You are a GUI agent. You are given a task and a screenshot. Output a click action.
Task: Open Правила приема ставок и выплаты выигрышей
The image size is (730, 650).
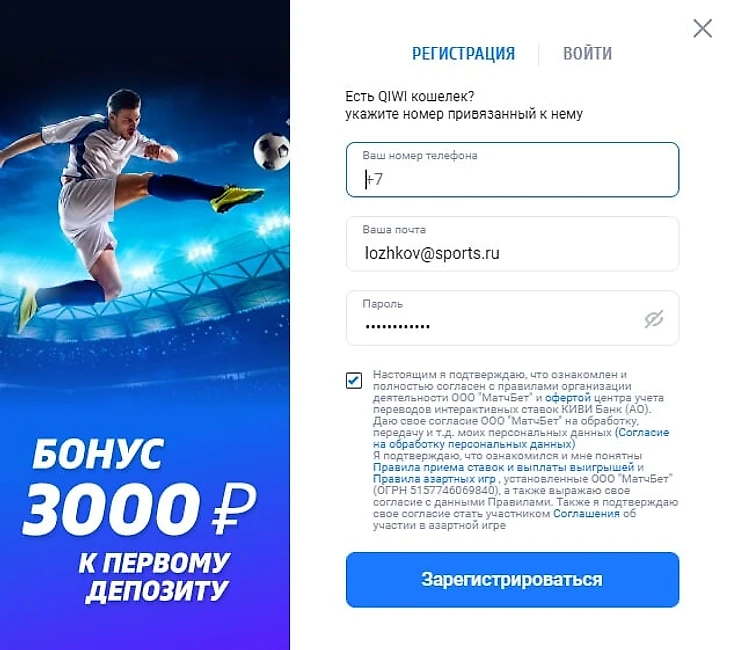[x=503, y=467]
